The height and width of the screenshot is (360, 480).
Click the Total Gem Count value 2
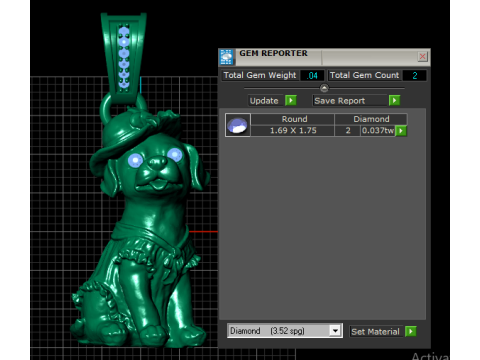414,76
